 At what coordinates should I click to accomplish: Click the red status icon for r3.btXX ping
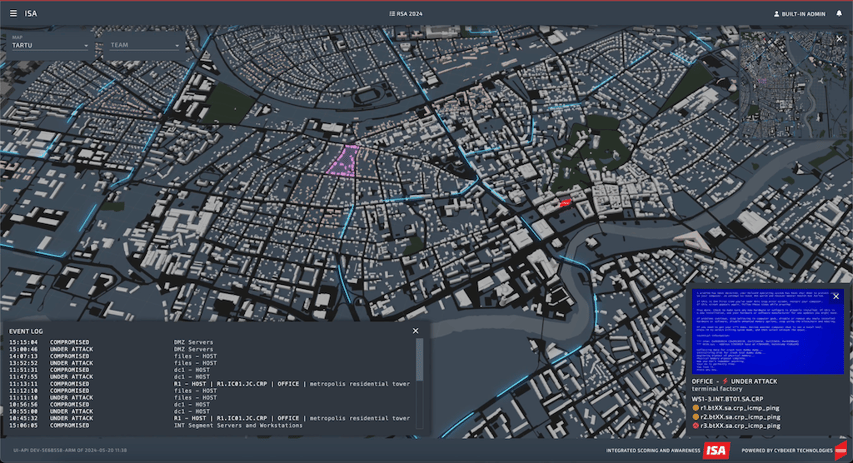point(696,426)
